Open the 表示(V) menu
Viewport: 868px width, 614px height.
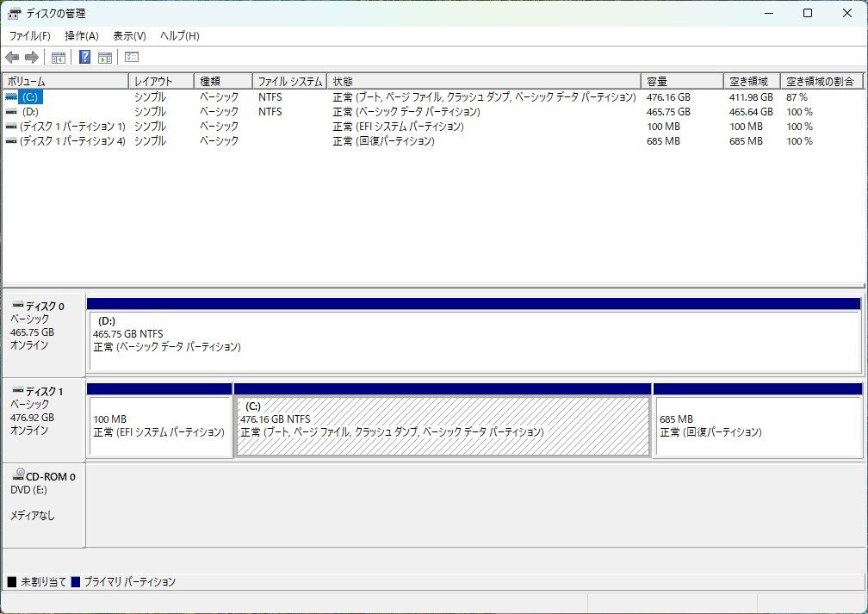pos(129,36)
